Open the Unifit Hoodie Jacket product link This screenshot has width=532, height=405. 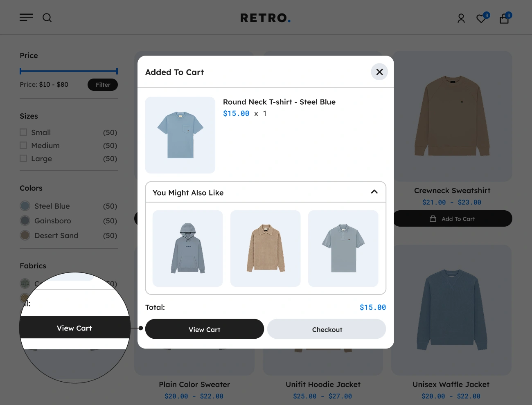[323, 385]
